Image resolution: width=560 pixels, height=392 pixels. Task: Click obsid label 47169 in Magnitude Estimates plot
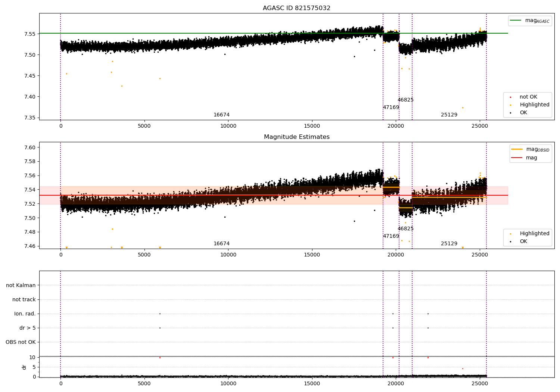[x=391, y=236]
